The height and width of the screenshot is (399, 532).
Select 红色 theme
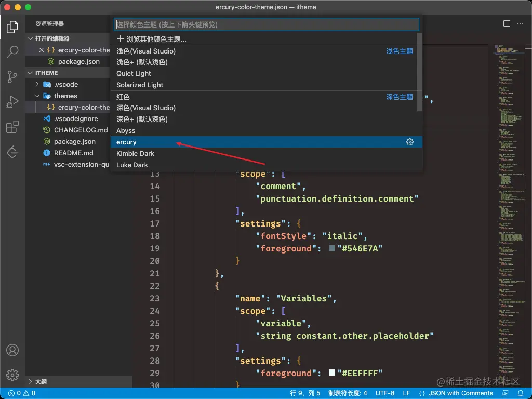click(267, 97)
